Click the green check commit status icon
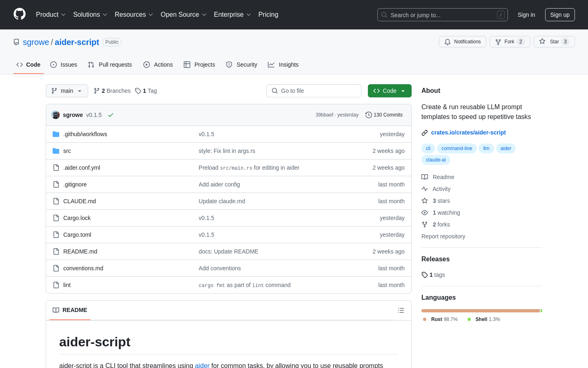The height and width of the screenshot is (368, 588). (111, 115)
